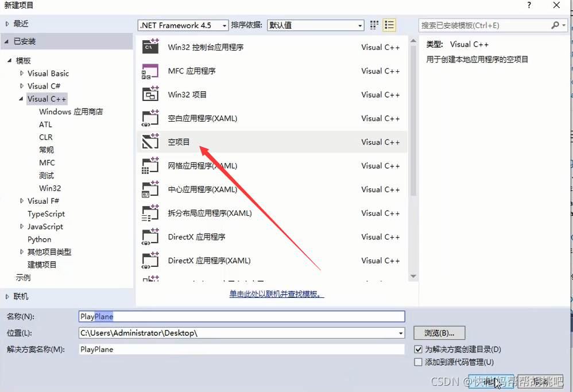Select the CLR template category

pyautogui.click(x=46, y=137)
